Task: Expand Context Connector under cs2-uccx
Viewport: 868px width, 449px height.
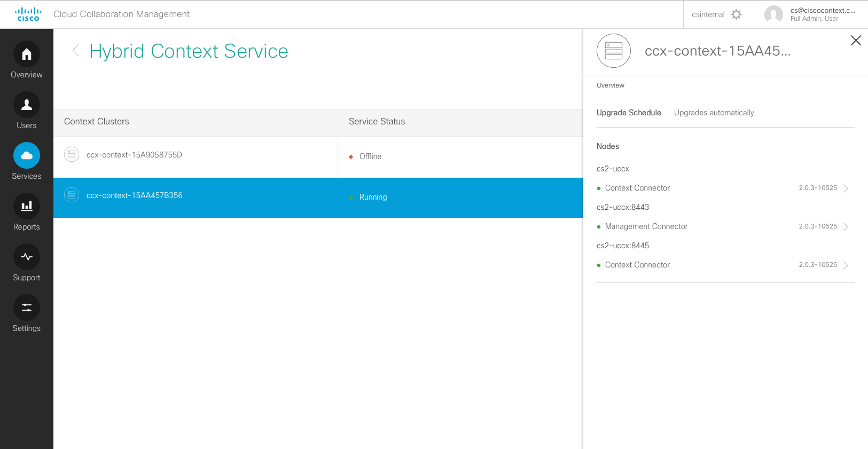Action: click(846, 188)
